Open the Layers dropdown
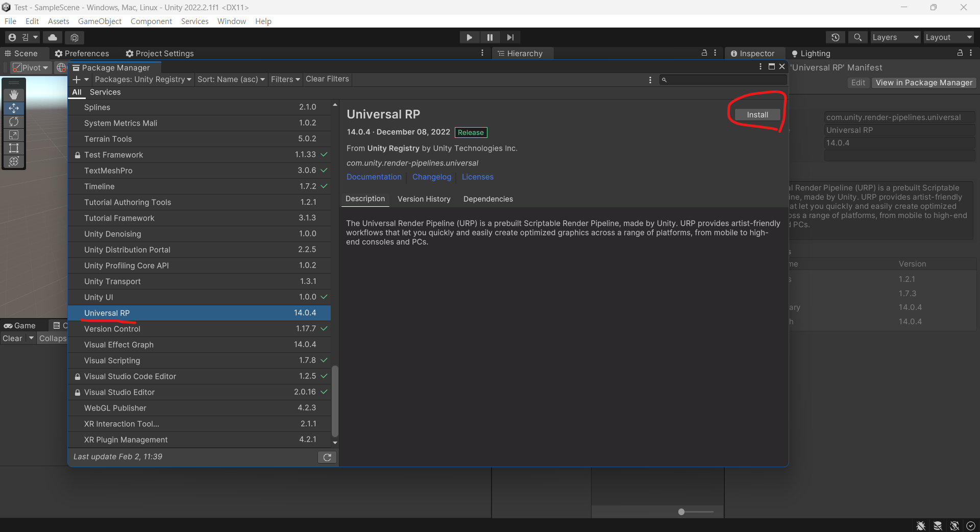Viewport: 980px width, 532px height. tap(895, 37)
